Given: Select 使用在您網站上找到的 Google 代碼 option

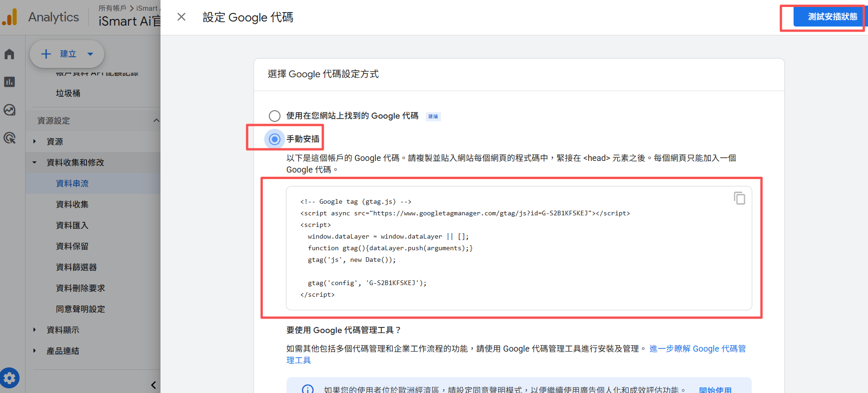Looking at the screenshot, I should (274, 116).
